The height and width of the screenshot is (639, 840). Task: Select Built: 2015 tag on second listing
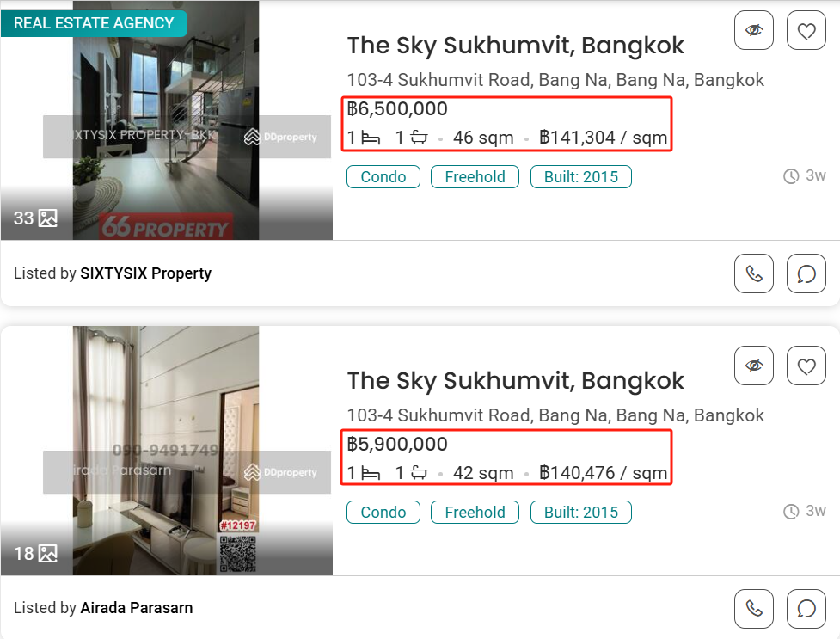coord(580,513)
